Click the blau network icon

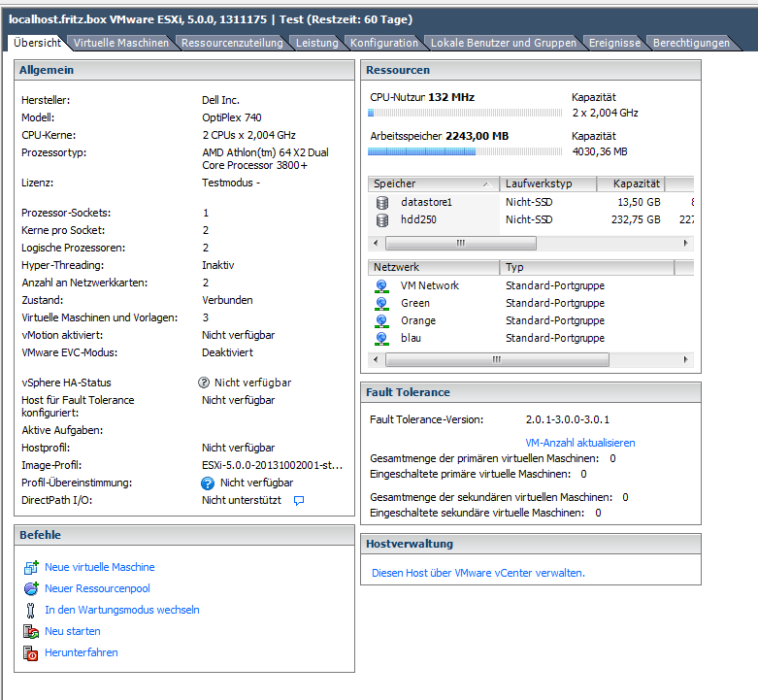[x=381, y=339]
